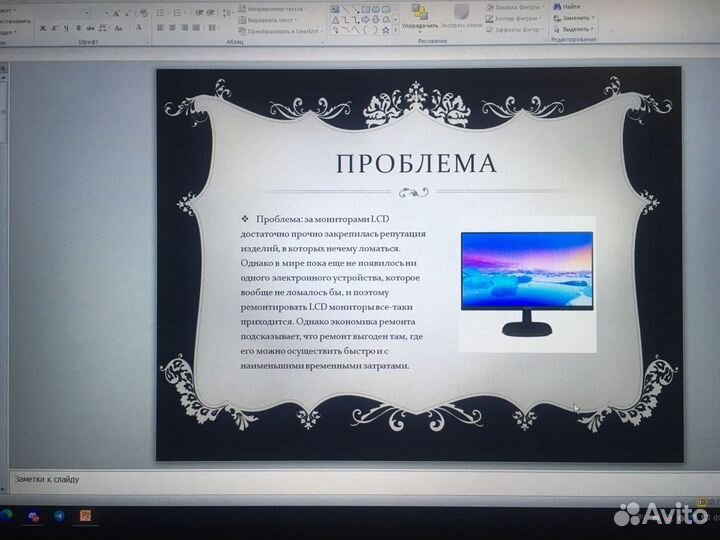The width and height of the screenshot is (720, 540).
Task: Select the oval shape
Action: click(376, 9)
